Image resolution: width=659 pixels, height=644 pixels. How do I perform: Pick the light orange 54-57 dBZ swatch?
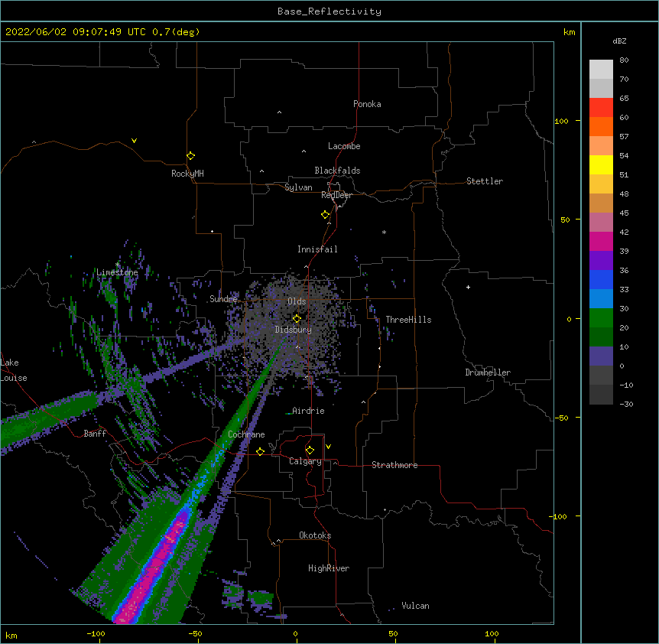point(601,146)
